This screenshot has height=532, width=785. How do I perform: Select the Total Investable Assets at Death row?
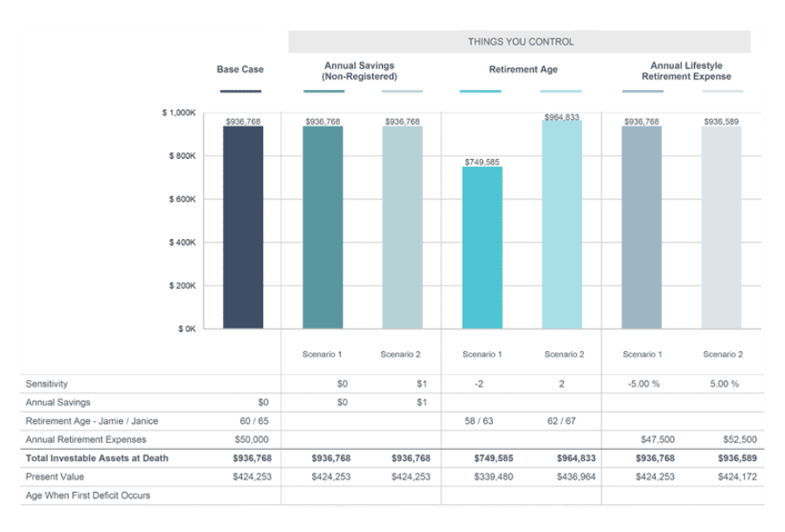[97, 458]
